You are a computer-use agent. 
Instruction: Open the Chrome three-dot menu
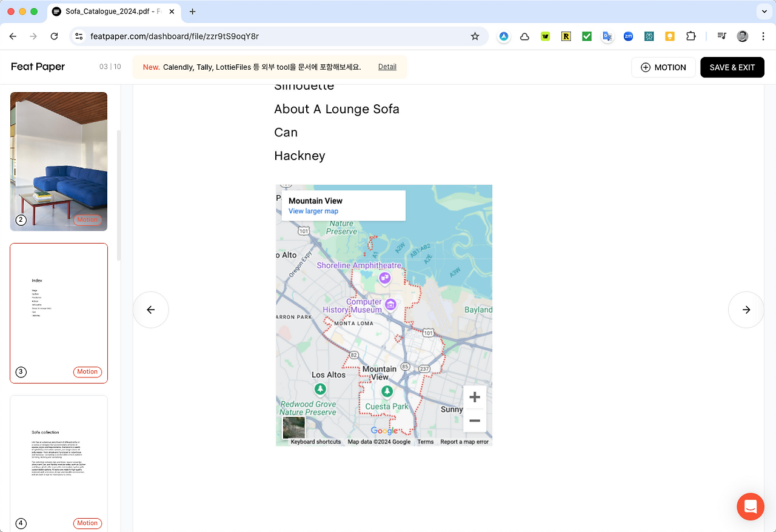(763, 36)
